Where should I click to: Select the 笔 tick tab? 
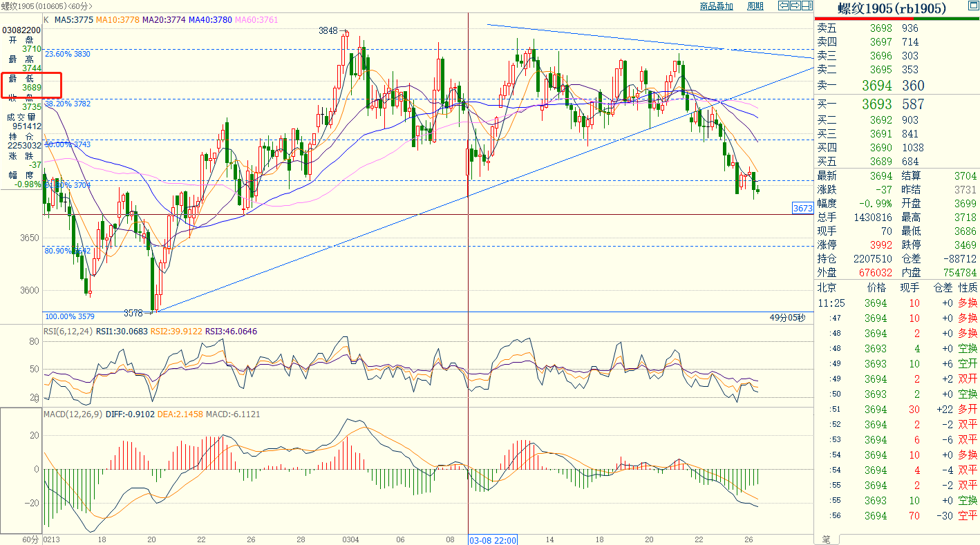pos(826,539)
